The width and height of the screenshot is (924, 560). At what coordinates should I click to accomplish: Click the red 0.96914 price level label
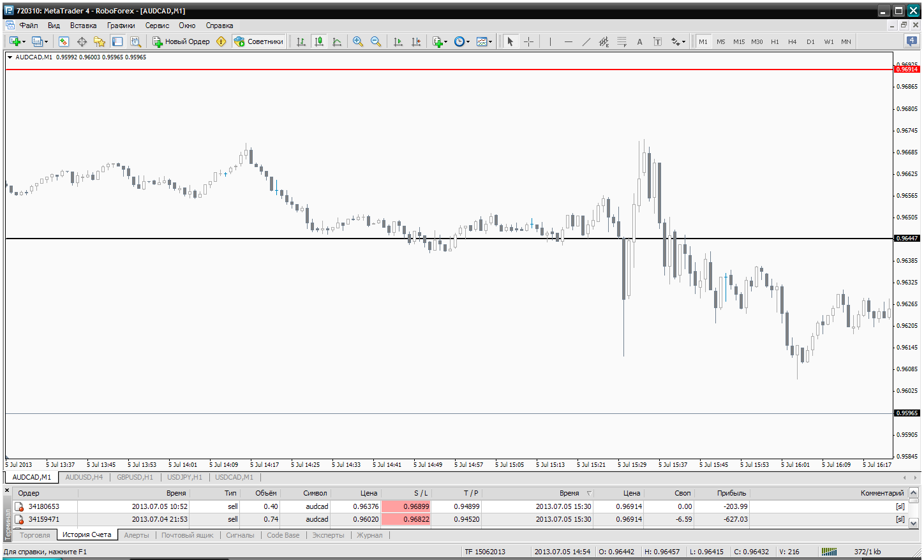907,69
